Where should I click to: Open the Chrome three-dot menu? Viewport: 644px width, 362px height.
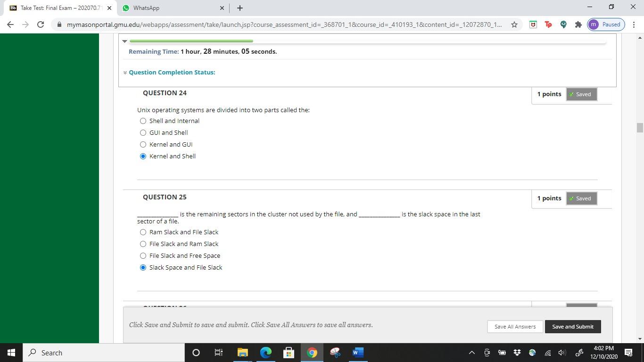point(635,25)
